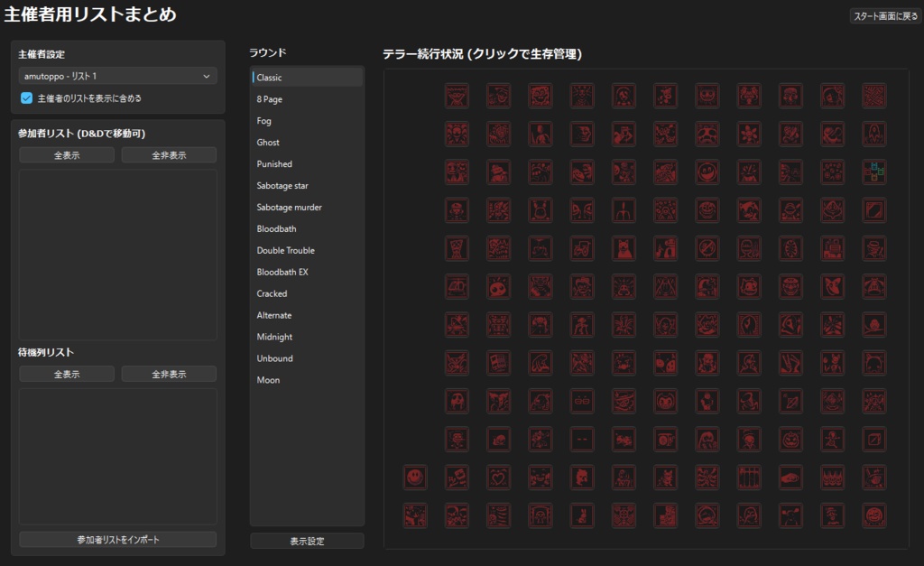Click the 表示設定 button below the rounds

pyautogui.click(x=307, y=540)
